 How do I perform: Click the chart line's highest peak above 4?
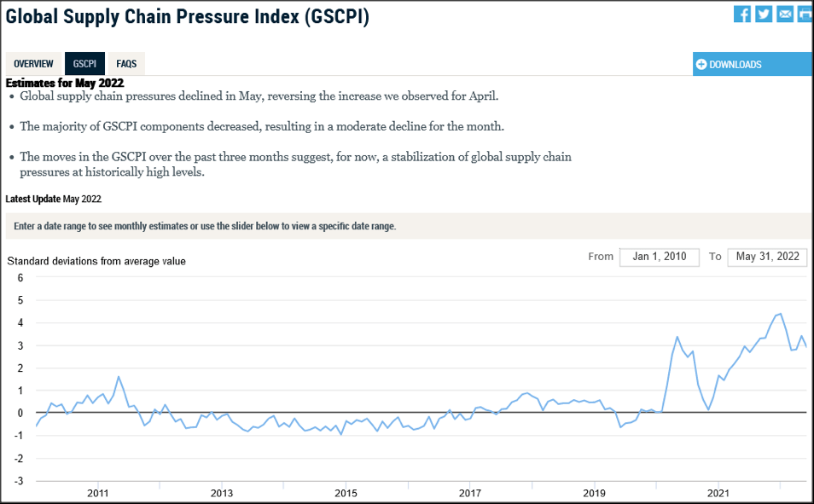pos(780,314)
